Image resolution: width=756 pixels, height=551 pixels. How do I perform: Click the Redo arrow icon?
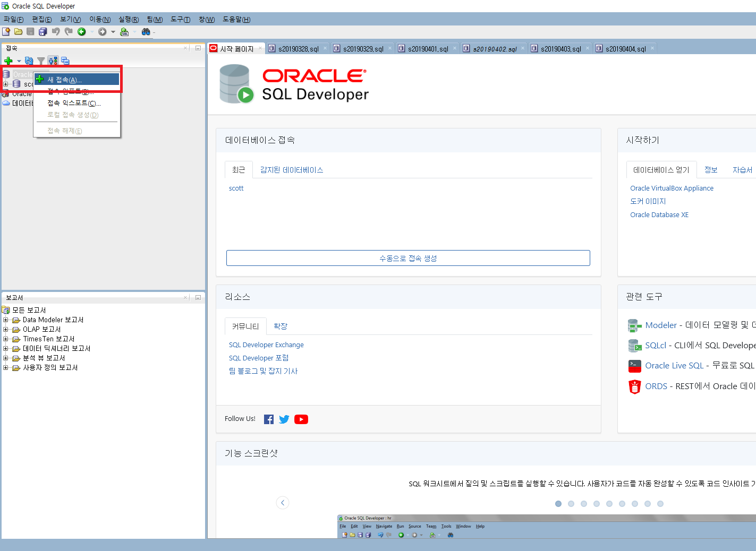pos(69,32)
